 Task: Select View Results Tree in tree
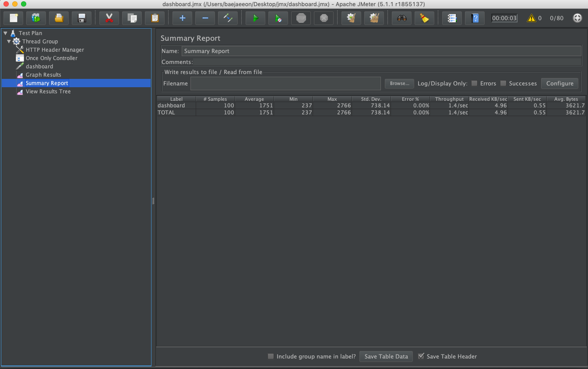pos(48,92)
